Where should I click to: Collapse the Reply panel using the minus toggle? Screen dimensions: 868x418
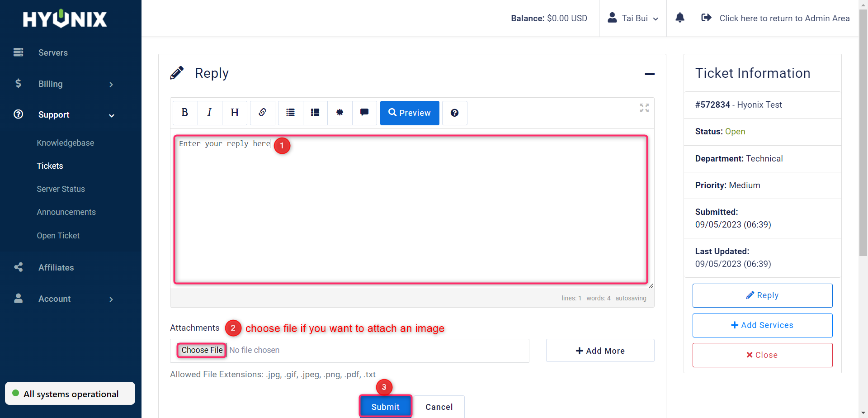click(x=650, y=74)
